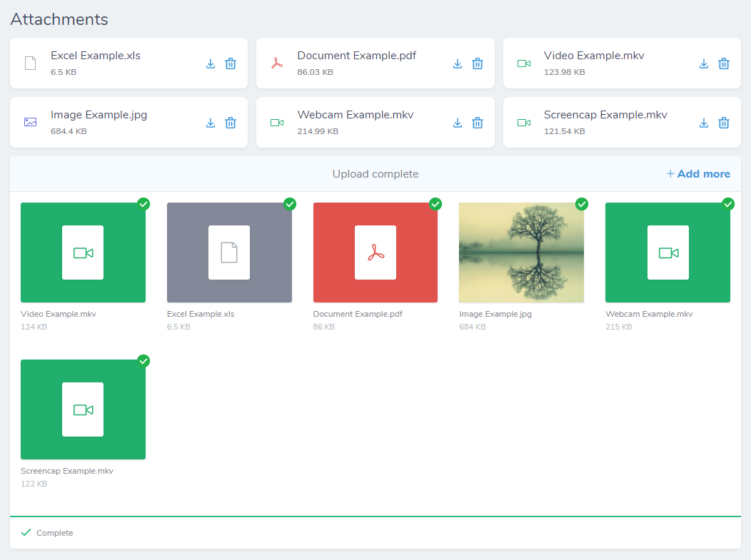751x560 pixels.
Task: Click the Screencap Example.mkv upload tile
Action: pyautogui.click(x=83, y=409)
